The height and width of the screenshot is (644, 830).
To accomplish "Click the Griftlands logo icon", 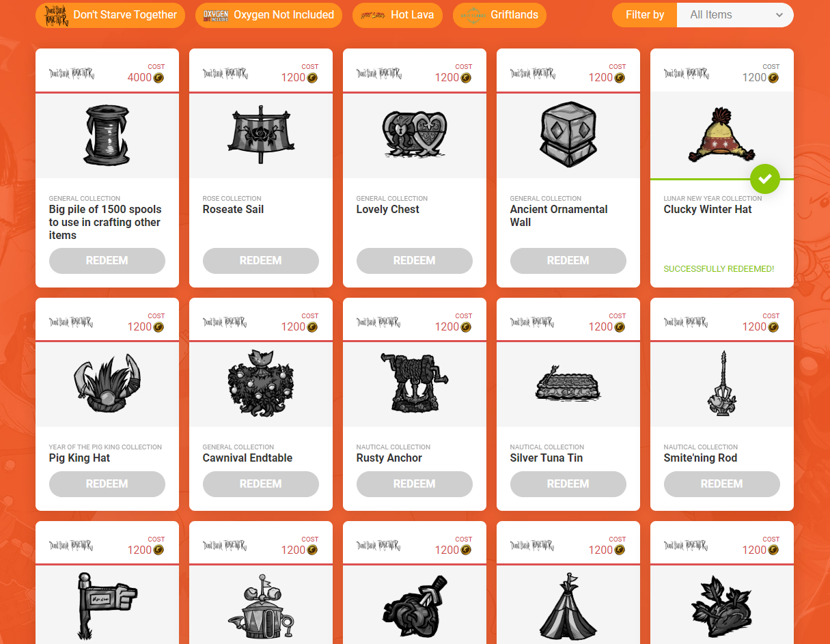I will point(472,15).
